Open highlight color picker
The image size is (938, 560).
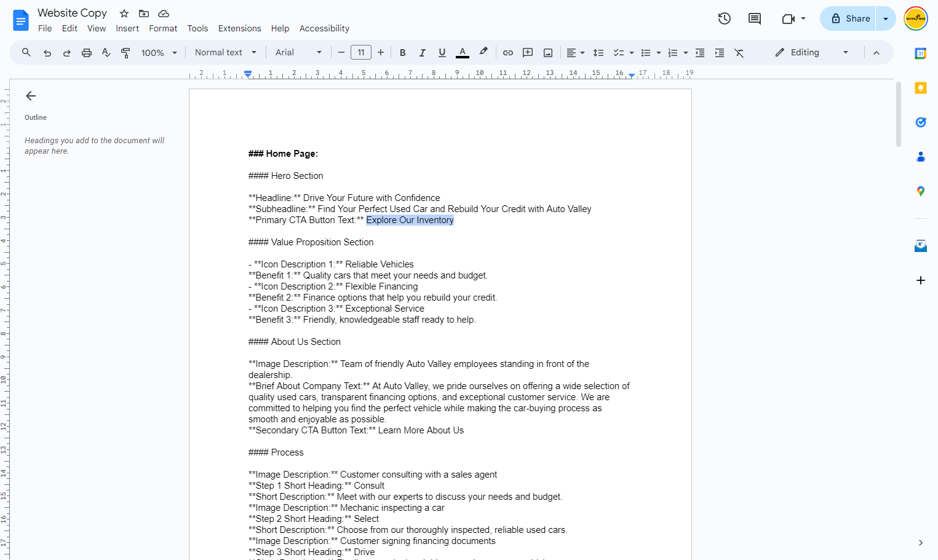click(x=483, y=53)
